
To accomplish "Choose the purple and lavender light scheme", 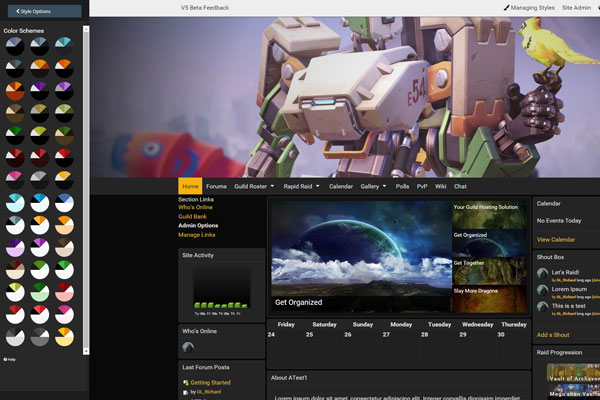I will click(15, 248).
